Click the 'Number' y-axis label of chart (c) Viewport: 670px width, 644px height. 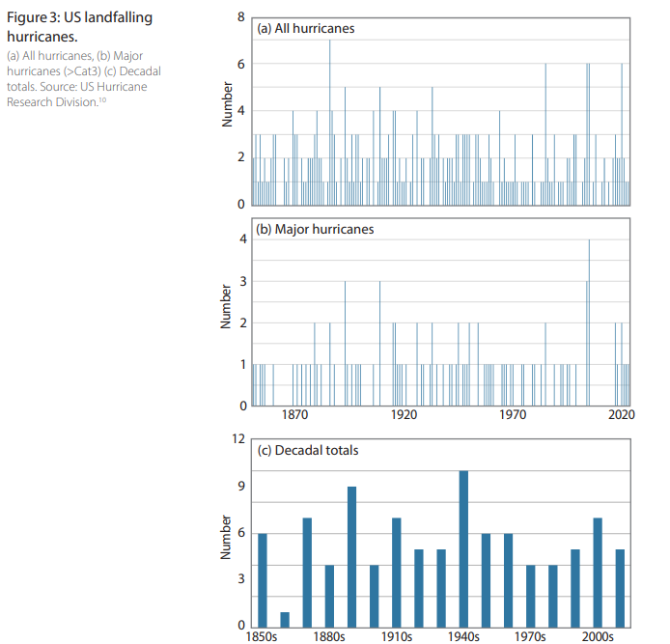(226, 537)
